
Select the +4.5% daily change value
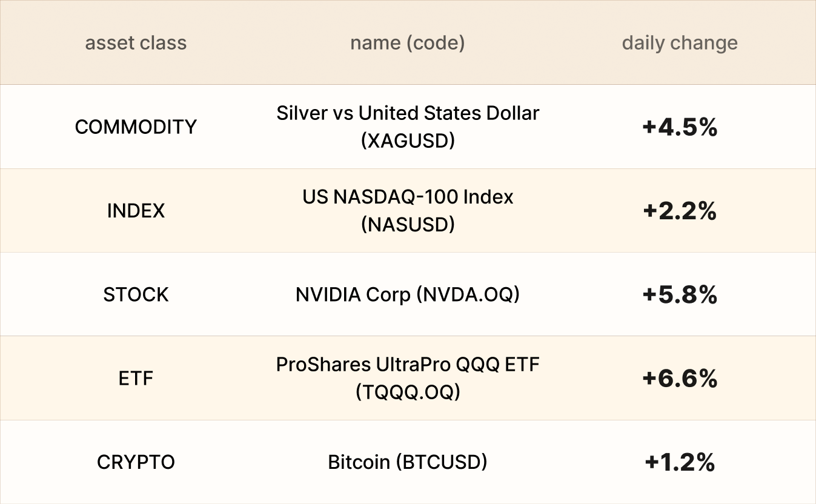click(680, 127)
